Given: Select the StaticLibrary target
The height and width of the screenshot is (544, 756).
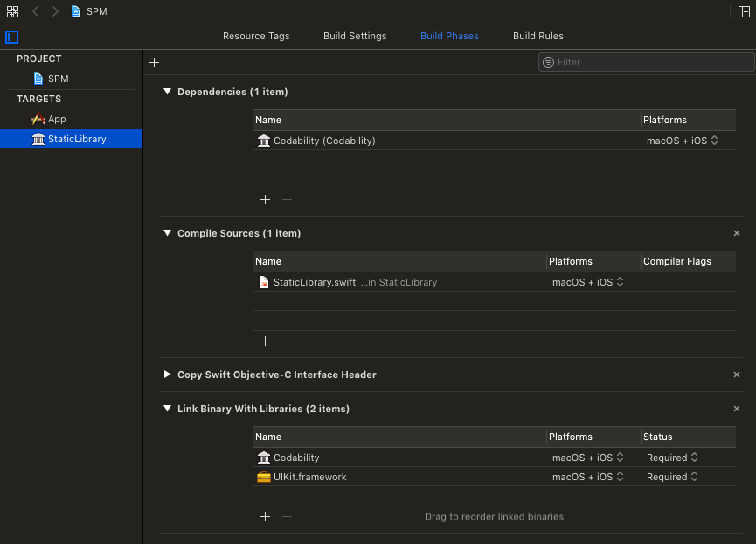Looking at the screenshot, I should point(71,139).
